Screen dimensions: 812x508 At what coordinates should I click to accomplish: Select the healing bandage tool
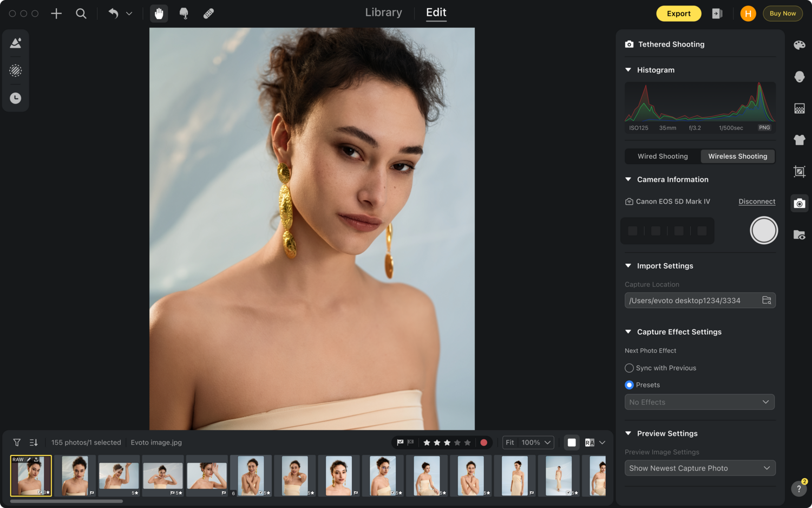(208, 14)
